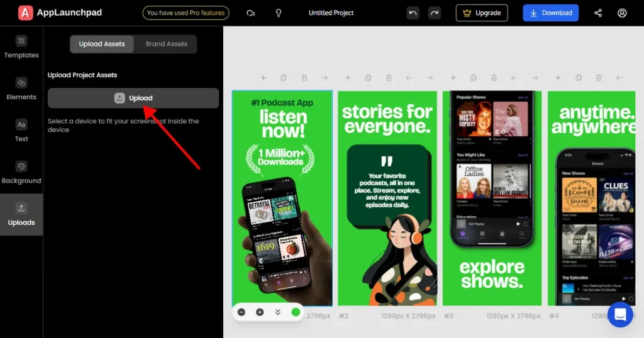The image size is (644, 338).
Task: Move screenshot #2 to the right
Action: pyautogui.click(x=430, y=77)
